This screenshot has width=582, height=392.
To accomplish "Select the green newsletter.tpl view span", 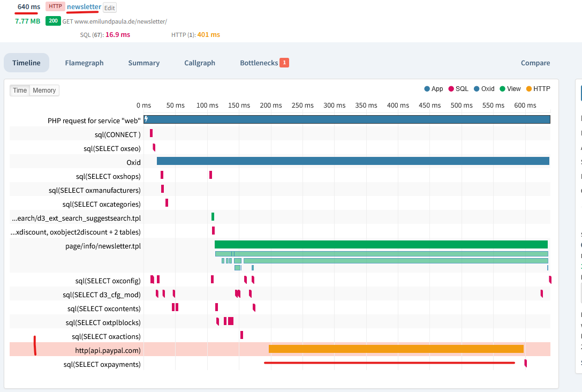I will (x=381, y=244).
